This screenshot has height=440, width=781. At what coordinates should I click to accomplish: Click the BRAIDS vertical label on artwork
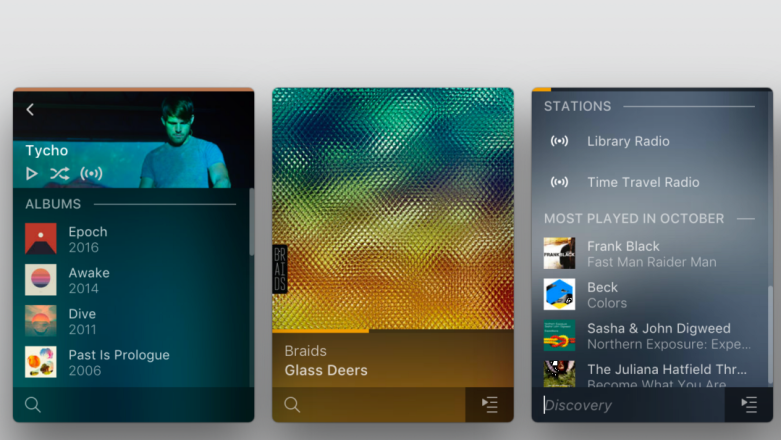(280, 269)
